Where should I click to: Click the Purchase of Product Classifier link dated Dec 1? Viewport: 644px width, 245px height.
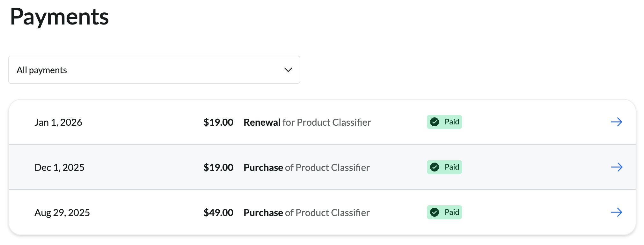click(x=306, y=167)
